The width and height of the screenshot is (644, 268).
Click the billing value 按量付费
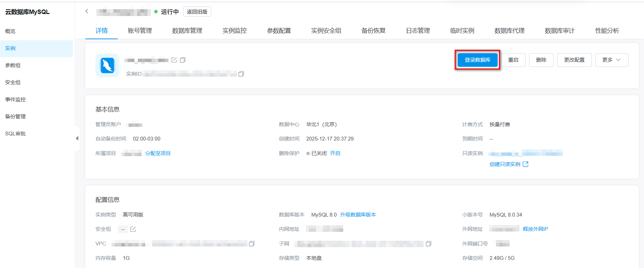500,124
